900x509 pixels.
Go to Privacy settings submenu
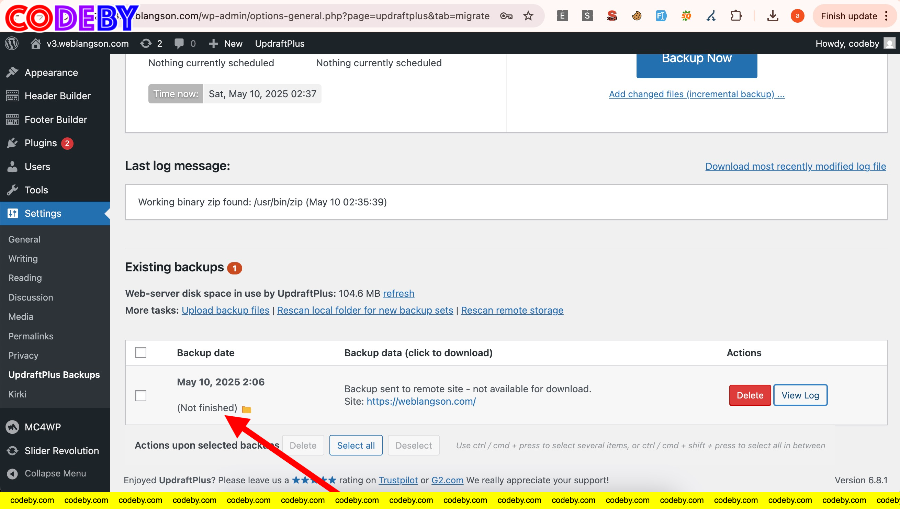(23, 356)
